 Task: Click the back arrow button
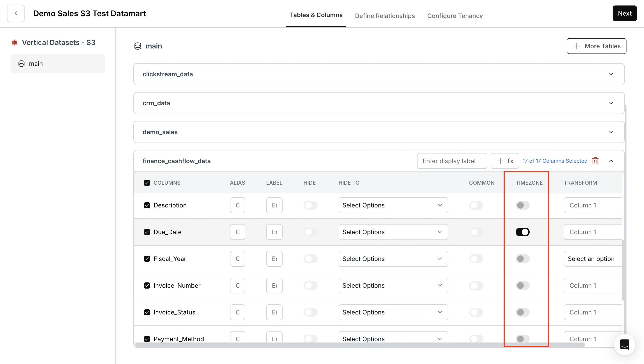click(x=16, y=13)
